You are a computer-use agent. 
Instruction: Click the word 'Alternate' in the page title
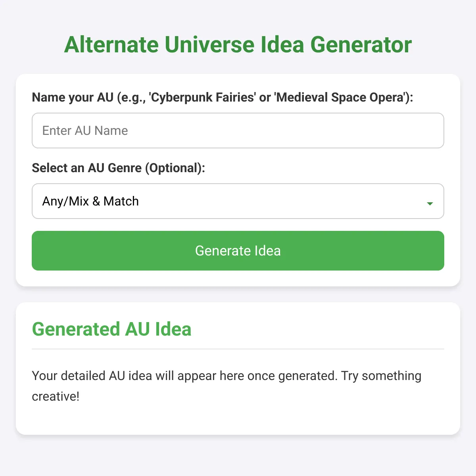(111, 44)
